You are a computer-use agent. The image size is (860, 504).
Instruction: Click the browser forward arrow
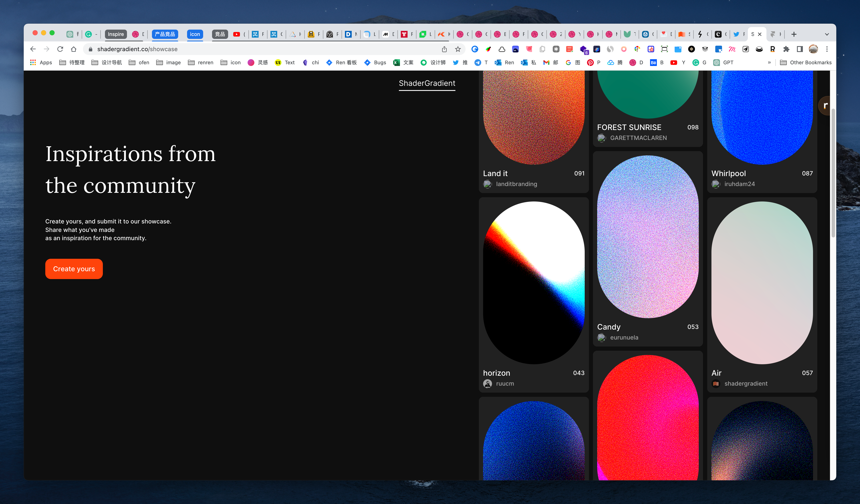(x=47, y=49)
